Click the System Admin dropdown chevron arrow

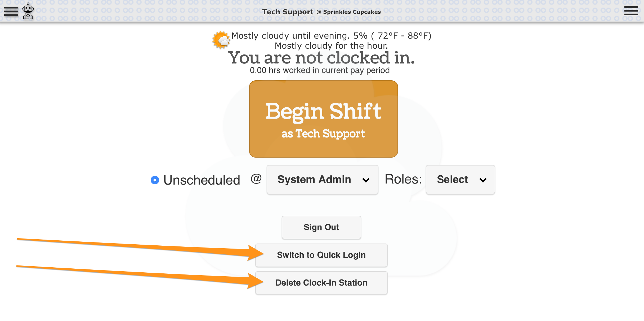[x=366, y=180]
